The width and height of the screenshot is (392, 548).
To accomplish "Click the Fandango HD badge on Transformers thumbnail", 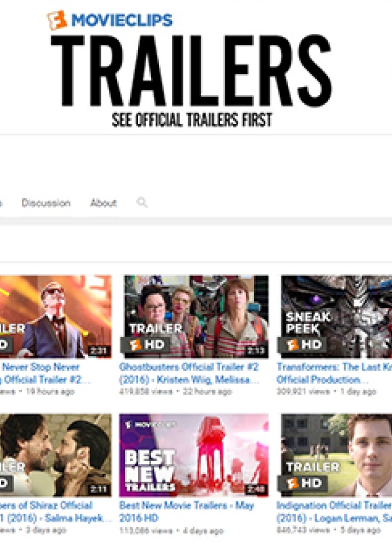I will pyautogui.click(x=302, y=345).
